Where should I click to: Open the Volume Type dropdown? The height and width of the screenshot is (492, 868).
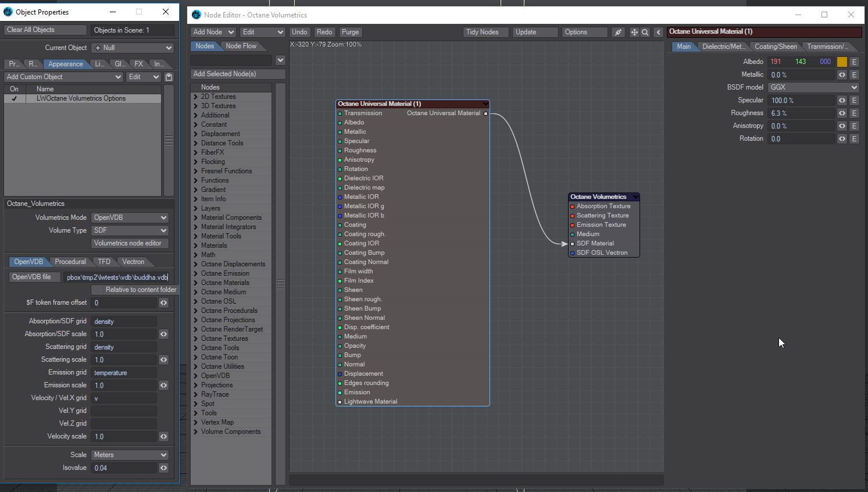click(130, 230)
